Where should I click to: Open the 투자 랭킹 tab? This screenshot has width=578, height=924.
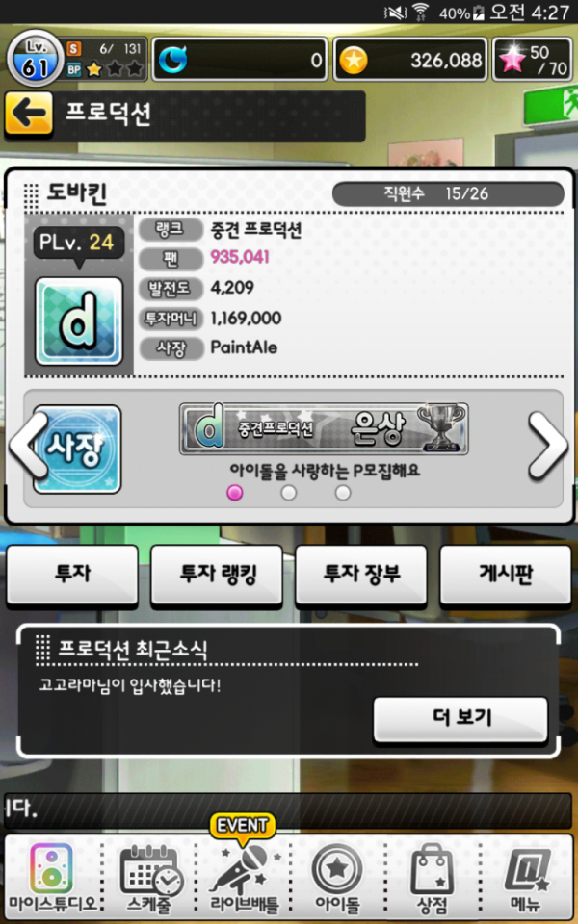pos(217,576)
